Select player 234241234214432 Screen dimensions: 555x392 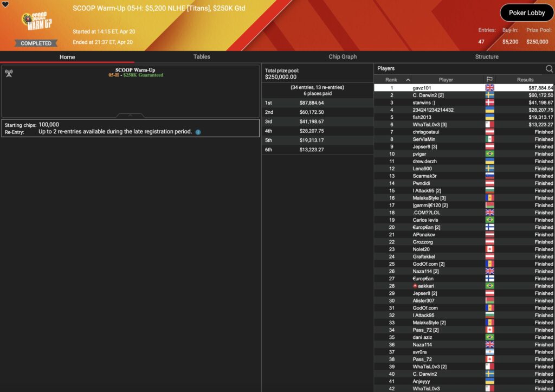(464, 110)
